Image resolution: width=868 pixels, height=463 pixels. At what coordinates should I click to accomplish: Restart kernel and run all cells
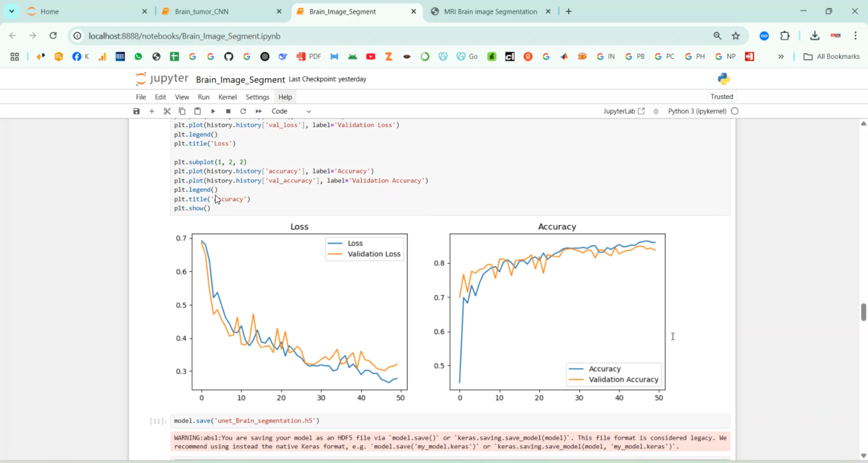pos(259,111)
